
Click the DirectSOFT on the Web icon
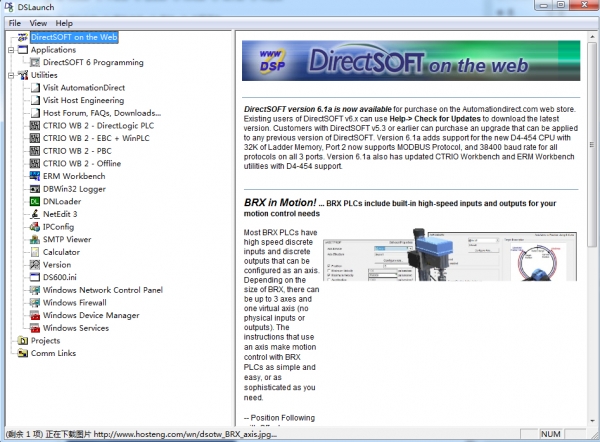coord(23,37)
